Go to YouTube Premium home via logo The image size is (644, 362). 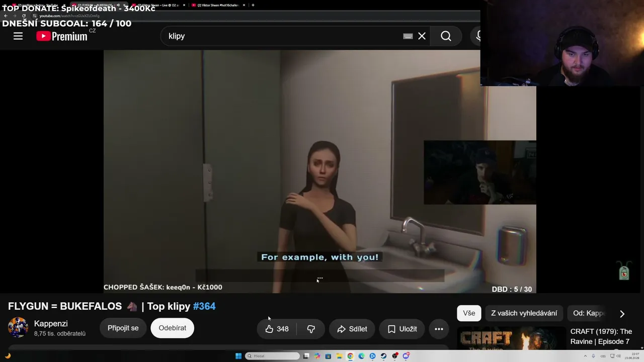point(62,36)
